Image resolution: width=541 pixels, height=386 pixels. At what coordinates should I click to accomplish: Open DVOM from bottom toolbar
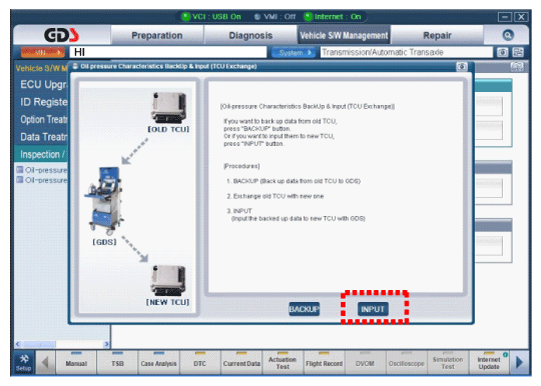click(365, 363)
